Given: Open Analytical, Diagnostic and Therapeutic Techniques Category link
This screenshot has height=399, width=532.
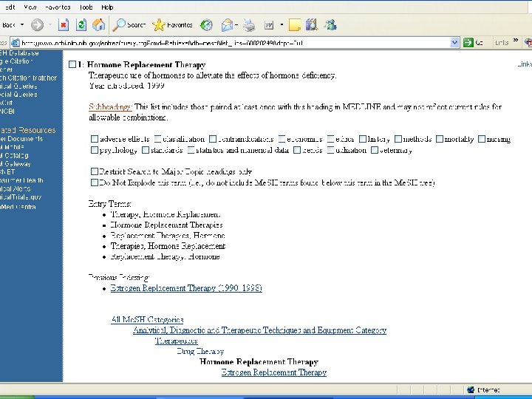Looking at the screenshot, I should (x=259, y=330).
